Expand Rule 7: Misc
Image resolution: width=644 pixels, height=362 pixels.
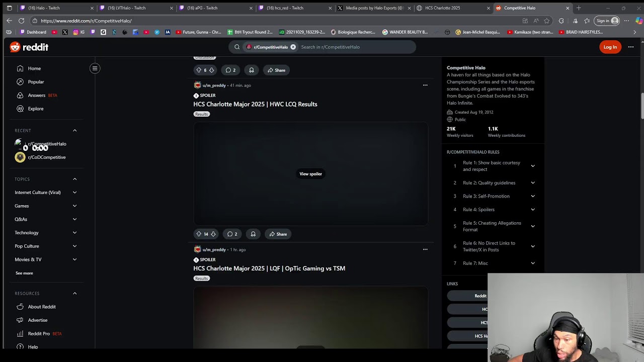tap(533, 263)
